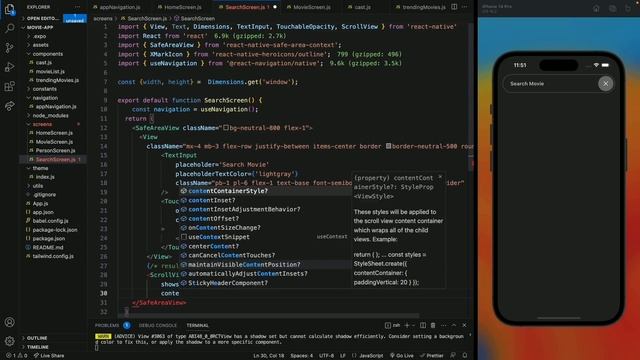Click border-neutral-500 color swatch in code
The height and width of the screenshot is (360, 640).
click(388, 146)
